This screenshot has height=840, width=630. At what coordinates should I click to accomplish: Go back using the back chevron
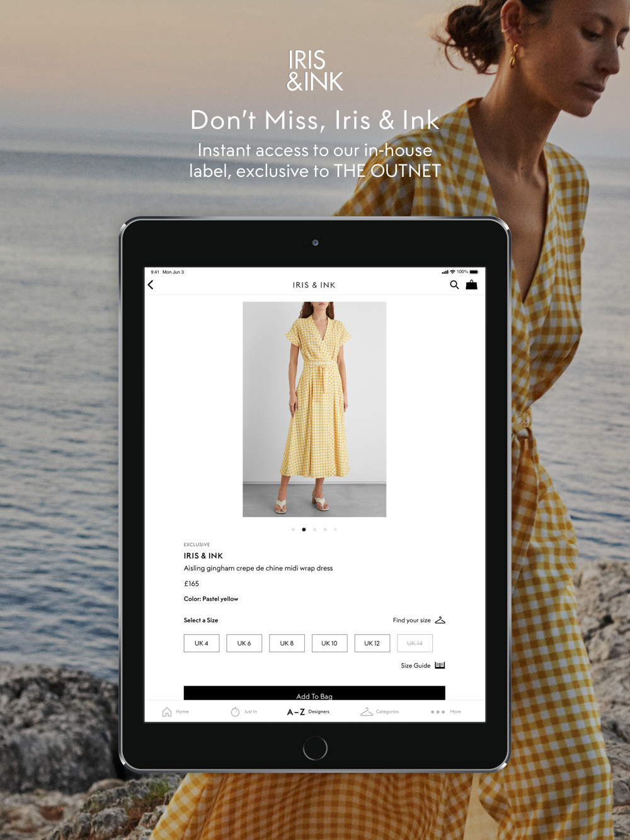151,285
